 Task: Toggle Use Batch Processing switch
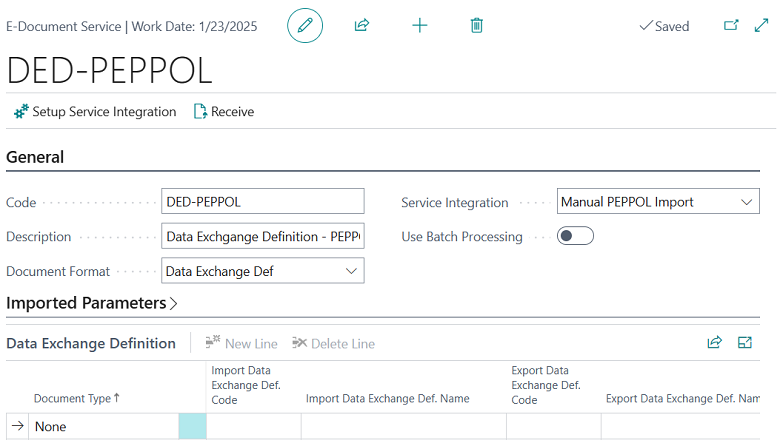(575, 236)
